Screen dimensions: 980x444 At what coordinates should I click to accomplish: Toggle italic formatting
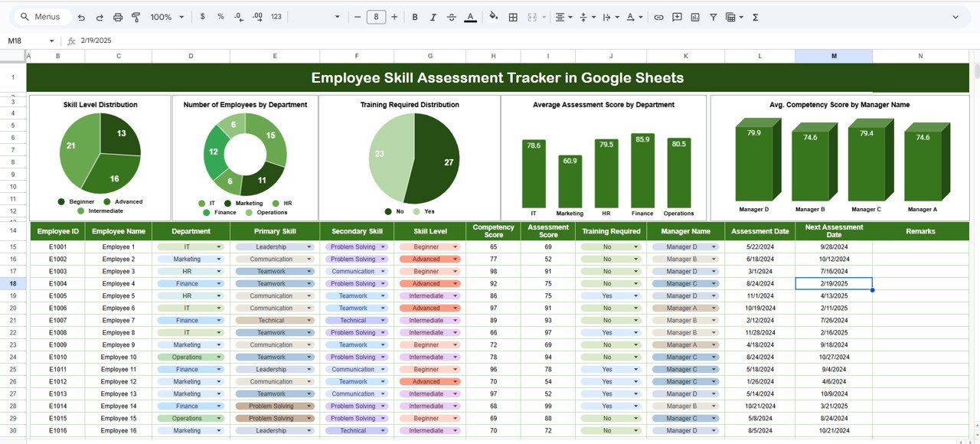pos(433,16)
